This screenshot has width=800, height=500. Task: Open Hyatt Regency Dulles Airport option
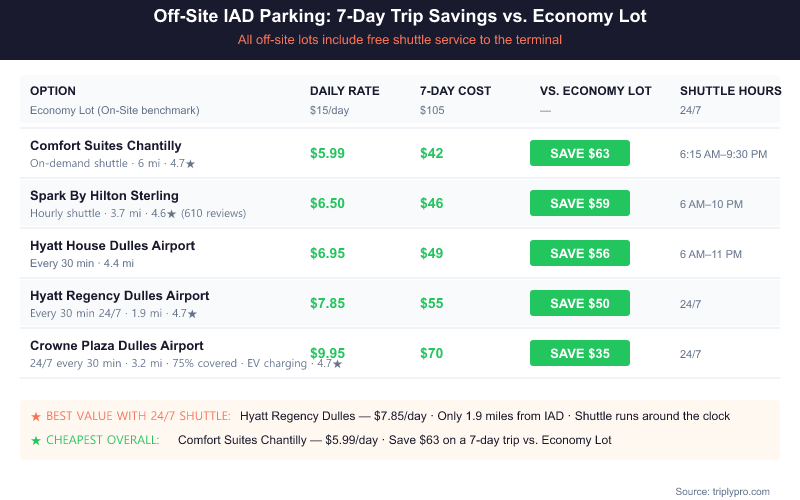(x=120, y=296)
